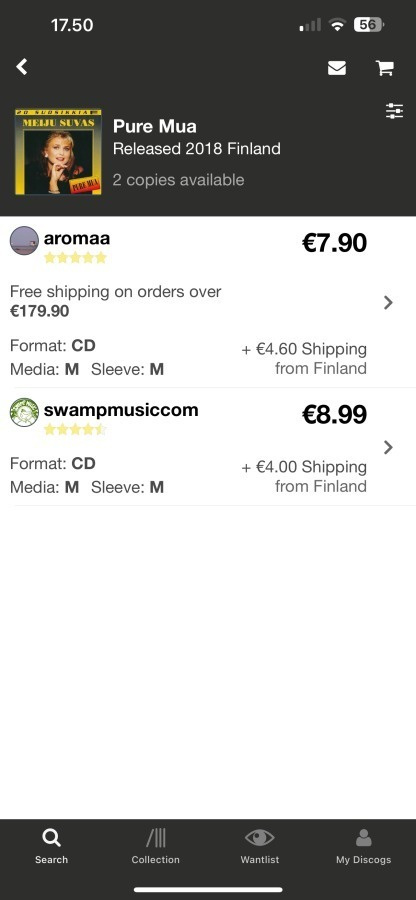Open the shopping cart icon
This screenshot has height=900, width=416.
coord(384,68)
